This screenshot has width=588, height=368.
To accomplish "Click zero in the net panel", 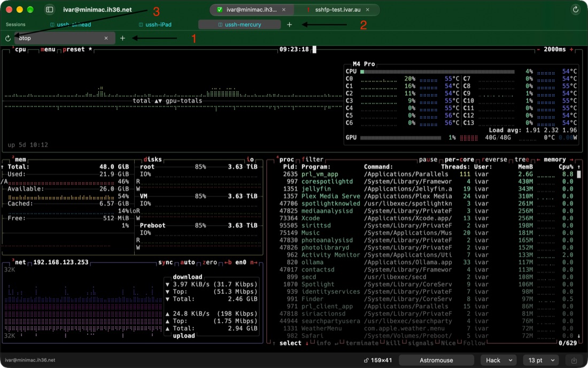I will pyautogui.click(x=210, y=262).
